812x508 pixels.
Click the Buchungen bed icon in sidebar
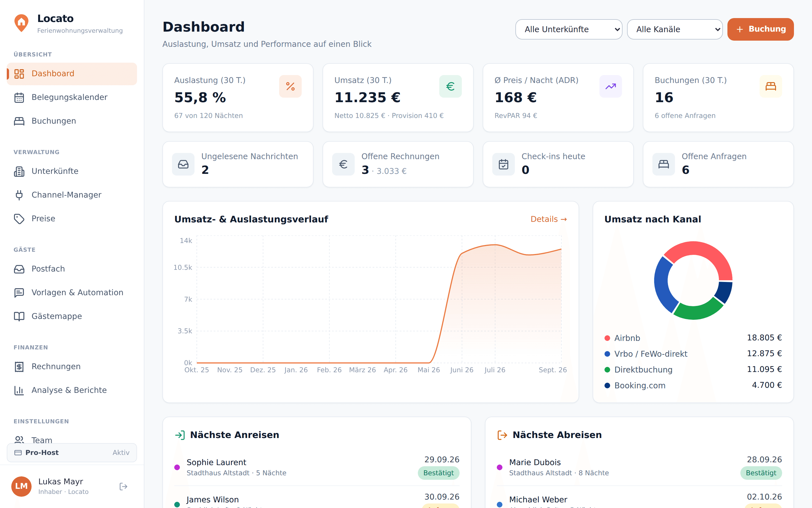tap(19, 121)
